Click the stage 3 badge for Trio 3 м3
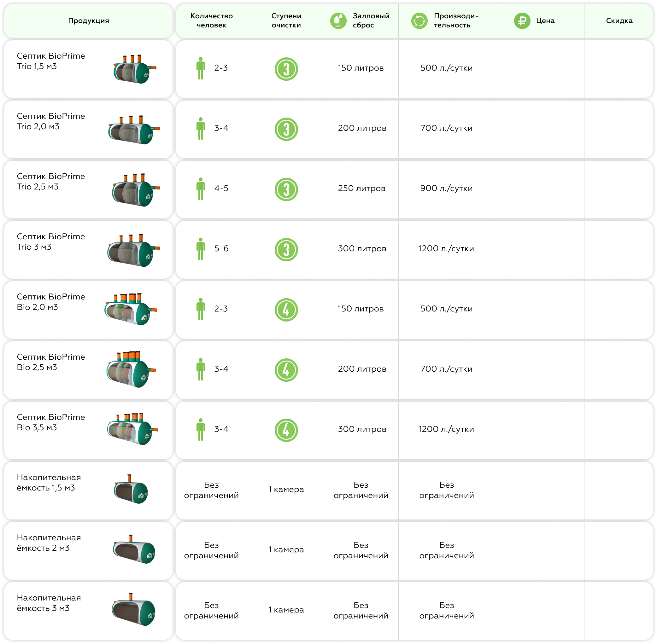This screenshot has height=644, width=657. pos(286,250)
